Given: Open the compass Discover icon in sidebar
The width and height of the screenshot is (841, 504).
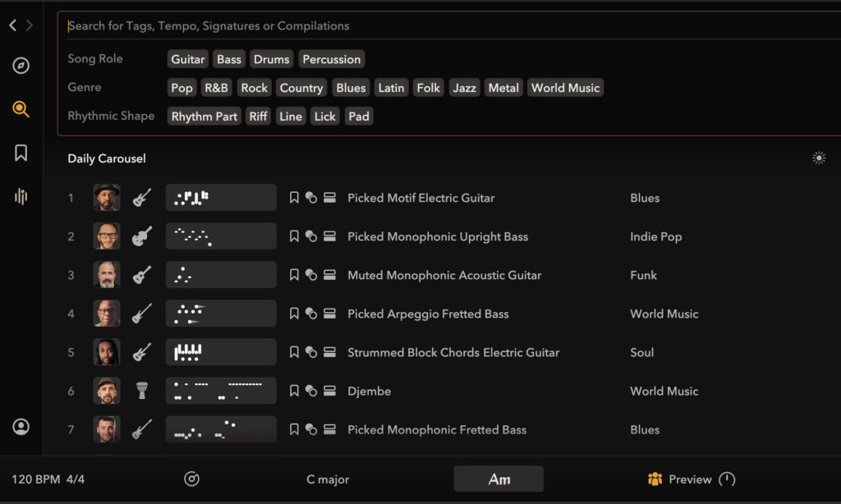Looking at the screenshot, I should click(x=21, y=66).
